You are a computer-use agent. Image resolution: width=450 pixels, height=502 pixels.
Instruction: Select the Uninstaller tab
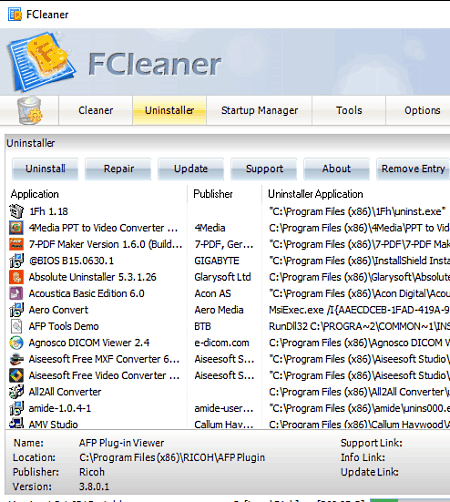[x=169, y=110]
